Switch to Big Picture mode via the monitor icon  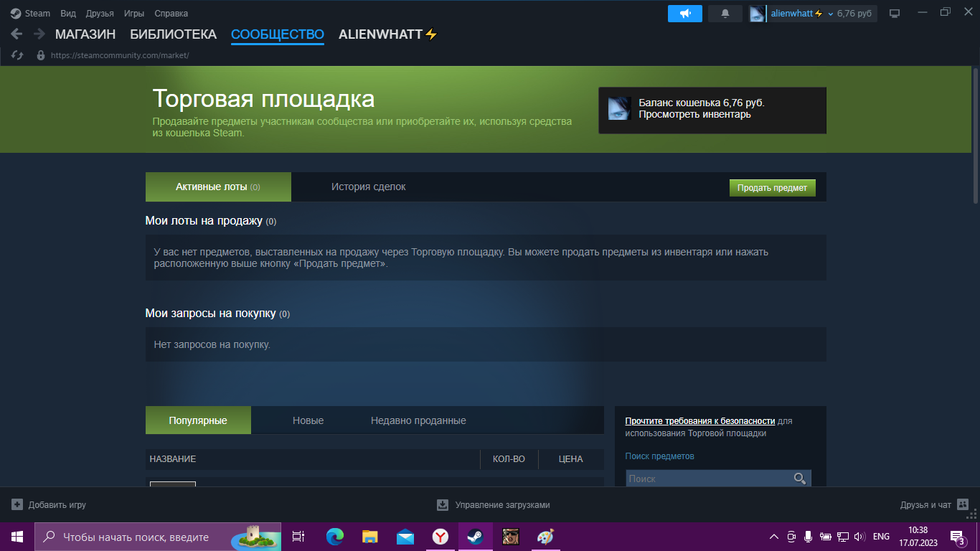click(x=895, y=14)
